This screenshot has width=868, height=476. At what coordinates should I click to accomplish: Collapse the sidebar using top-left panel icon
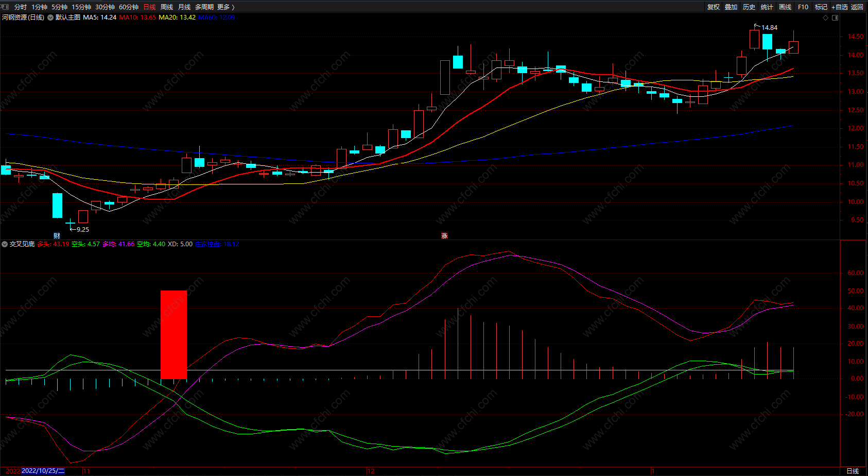pos(5,7)
